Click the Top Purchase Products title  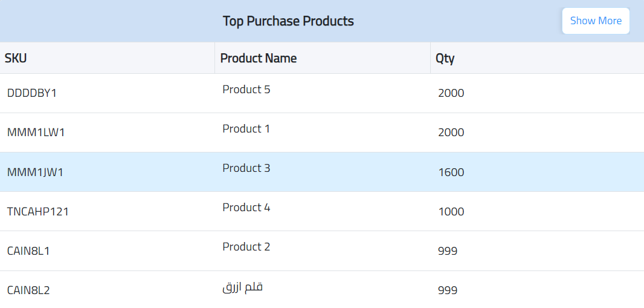point(288,21)
